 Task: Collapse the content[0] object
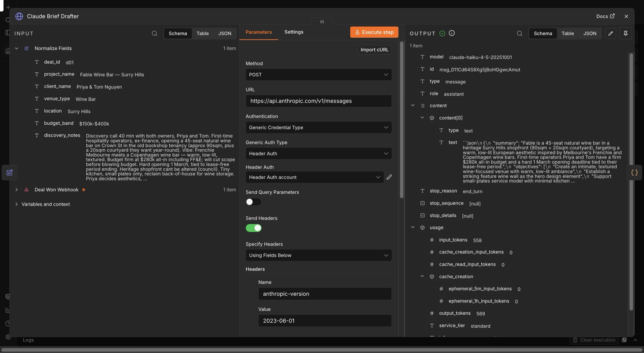pos(422,117)
